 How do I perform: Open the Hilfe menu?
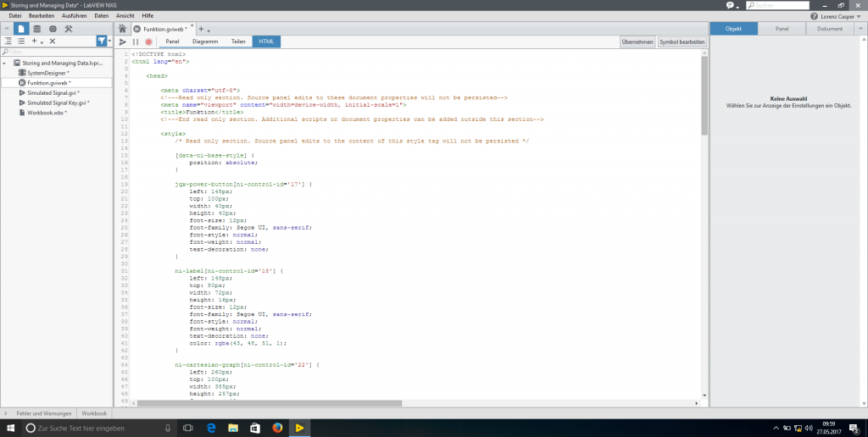[147, 16]
